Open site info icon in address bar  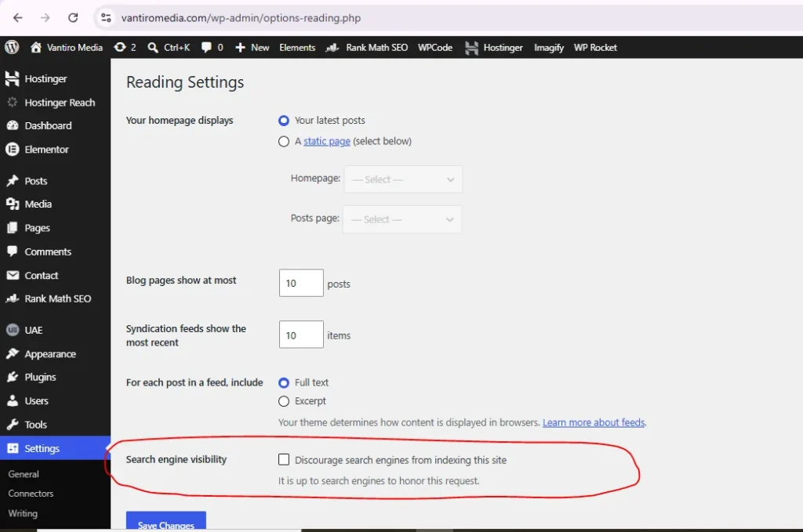[x=106, y=18]
